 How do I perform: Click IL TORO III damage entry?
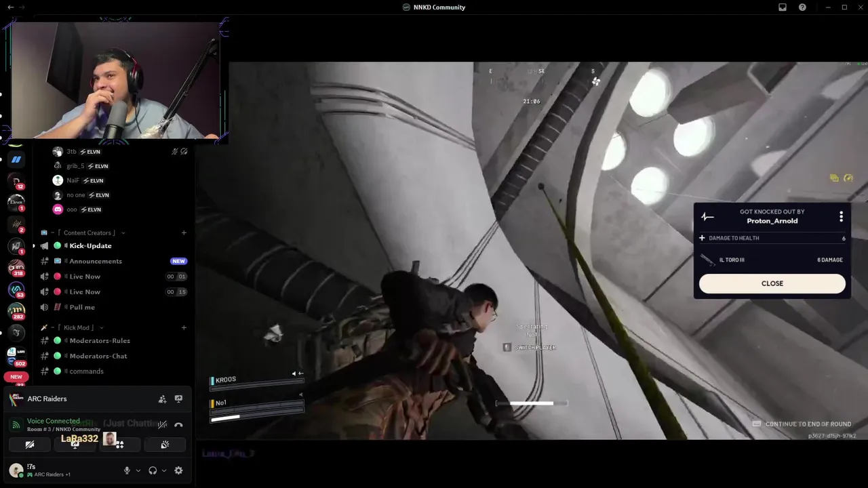772,260
